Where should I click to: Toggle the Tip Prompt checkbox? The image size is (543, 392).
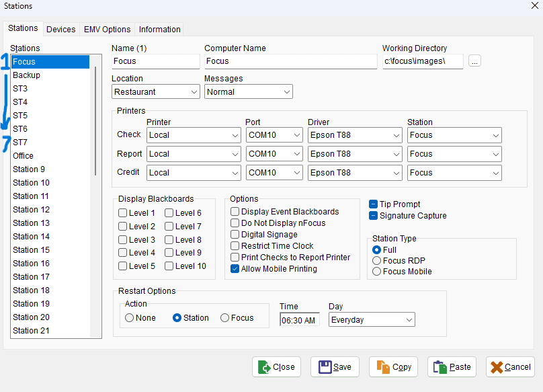[374, 204]
